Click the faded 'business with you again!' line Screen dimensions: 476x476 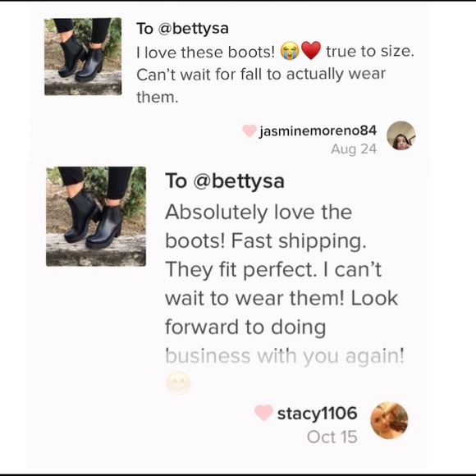[285, 356]
